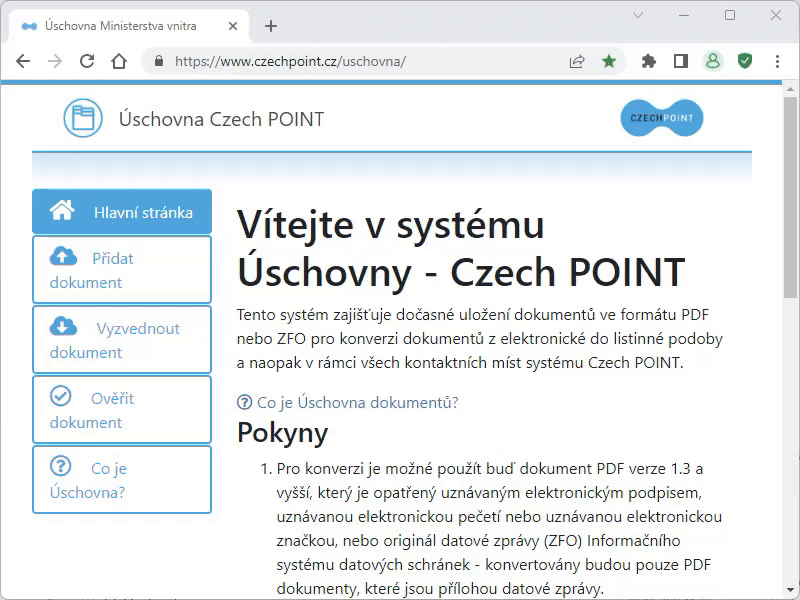This screenshot has width=800, height=600.
Task: Open Přidat dokument menu item
Action: [x=122, y=269]
